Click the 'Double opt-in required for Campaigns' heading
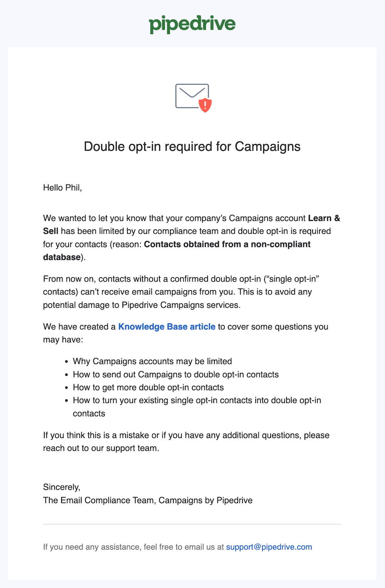The width and height of the screenshot is (385, 588). point(192,146)
